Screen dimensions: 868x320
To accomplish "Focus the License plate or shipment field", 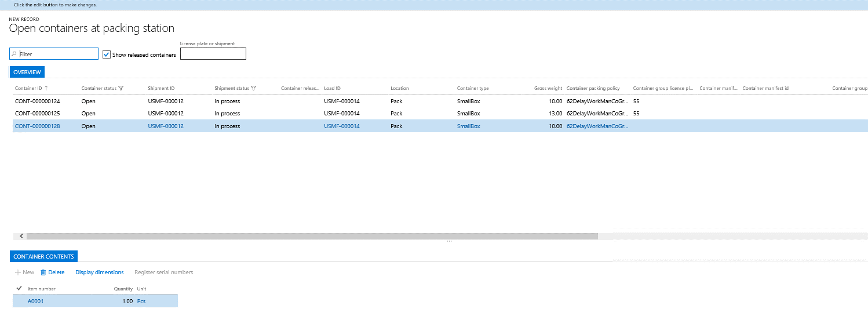I will point(213,54).
